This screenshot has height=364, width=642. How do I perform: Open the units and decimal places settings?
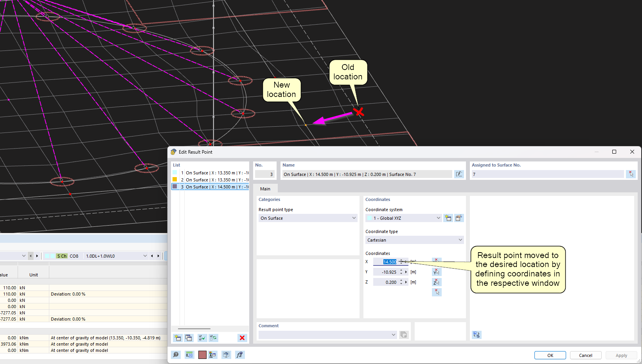tap(189, 355)
